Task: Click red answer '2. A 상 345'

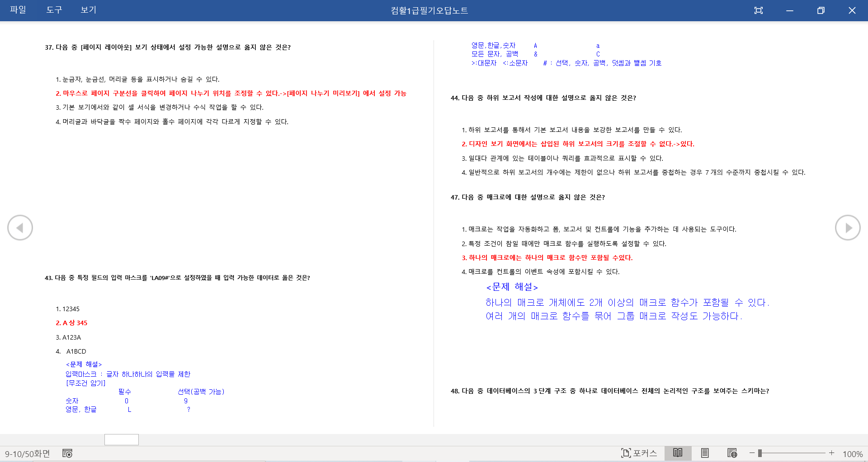Action: point(71,323)
